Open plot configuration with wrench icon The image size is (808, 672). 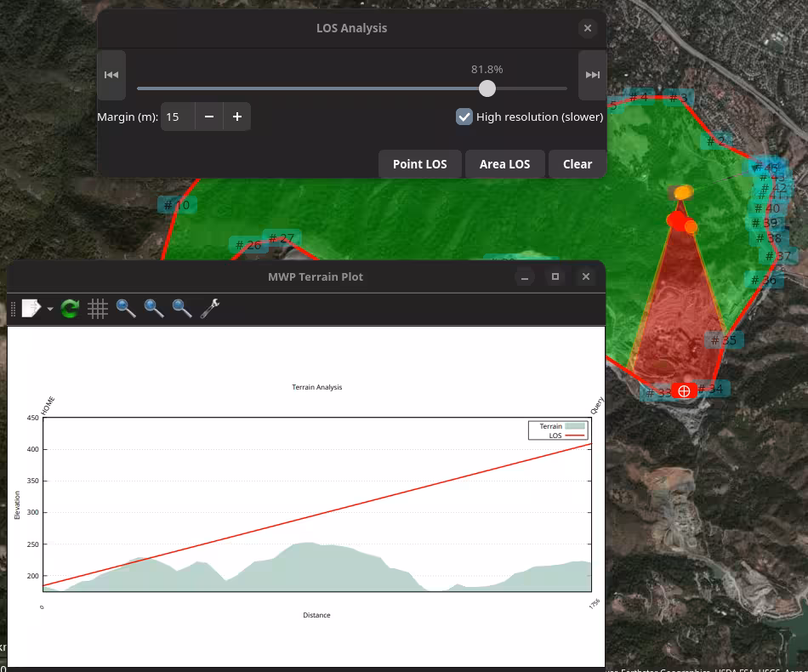point(210,309)
